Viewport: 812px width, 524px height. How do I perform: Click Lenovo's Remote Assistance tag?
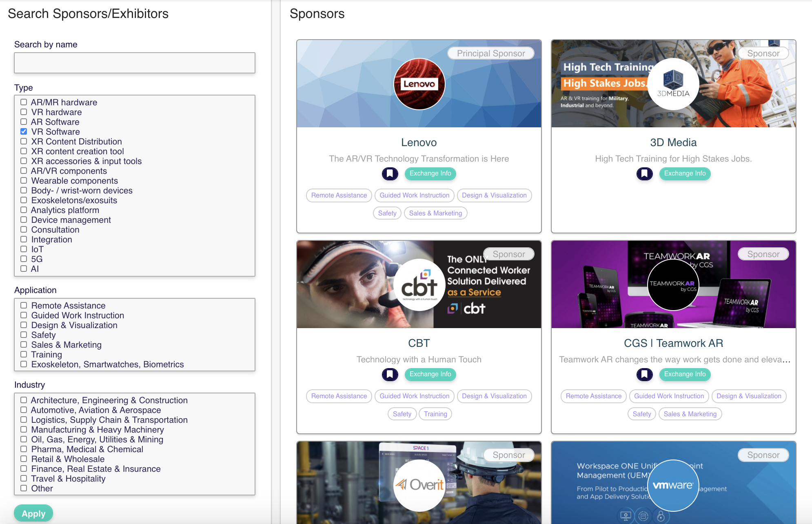click(x=339, y=195)
